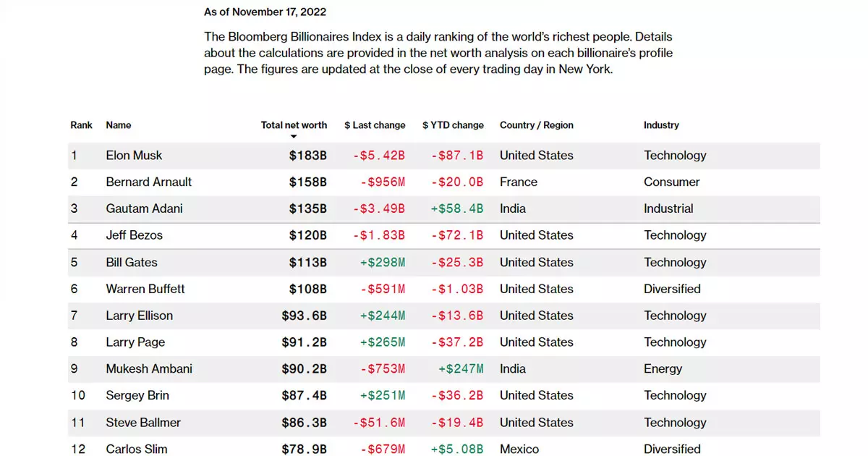This screenshot has height=456, width=868.
Task: Click on Bill Gates in the ranking
Action: click(132, 262)
